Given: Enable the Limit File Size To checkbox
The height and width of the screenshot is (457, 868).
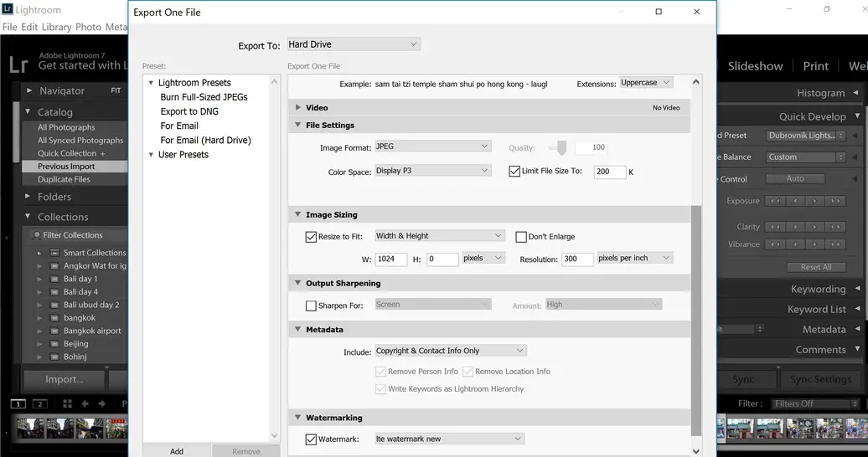Looking at the screenshot, I should coord(514,171).
